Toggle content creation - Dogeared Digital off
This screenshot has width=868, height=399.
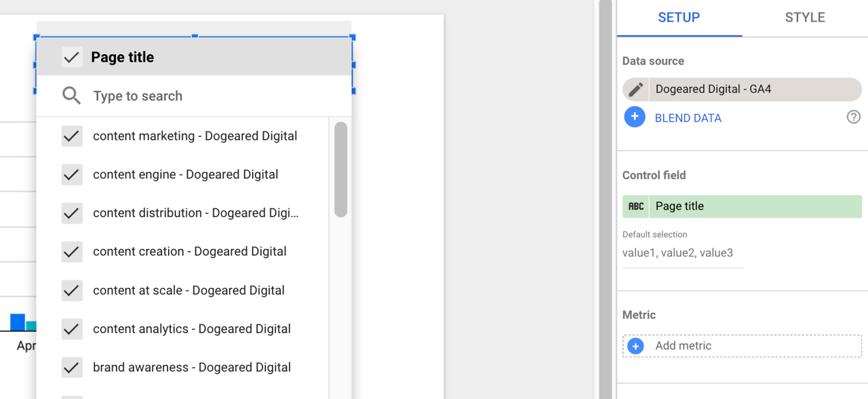coord(71,251)
